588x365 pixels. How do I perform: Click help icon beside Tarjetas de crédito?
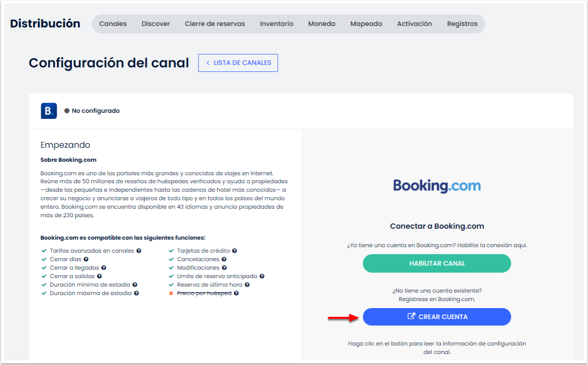(x=234, y=251)
